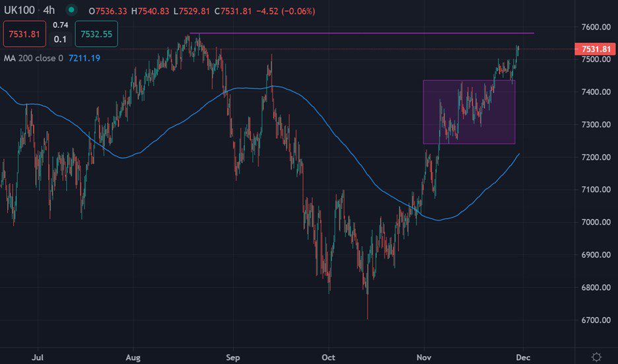This screenshot has height=364, width=618.
Task: Click the UK100 symbol name
Action: 19,11
